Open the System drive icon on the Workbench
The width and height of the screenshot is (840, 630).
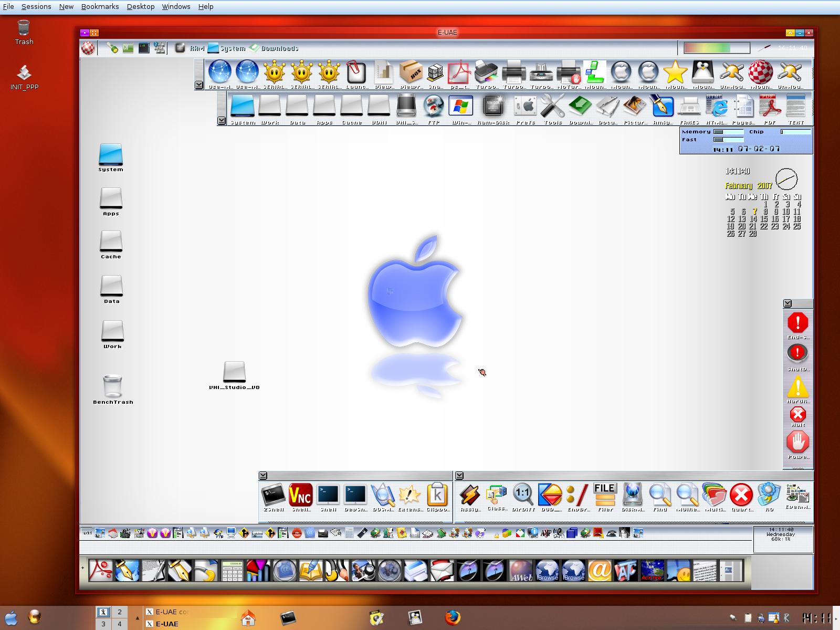[111, 157]
